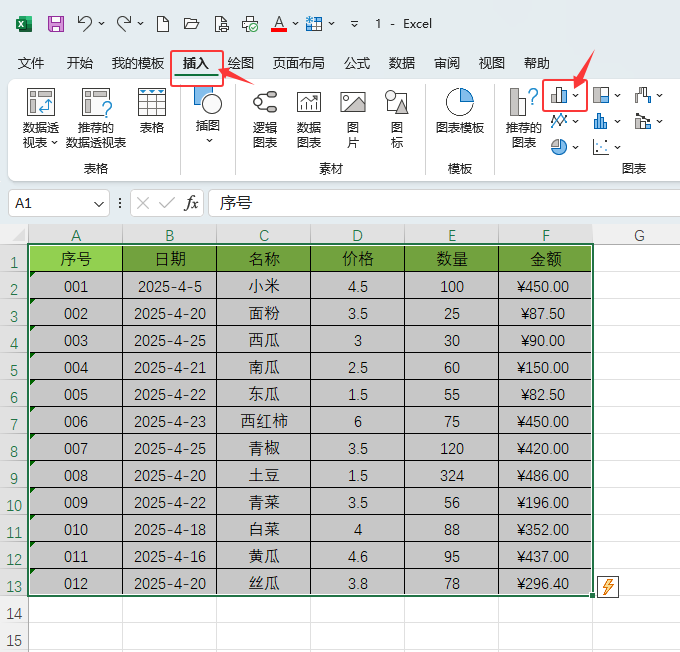Open the File (文件) menu

coord(31,63)
